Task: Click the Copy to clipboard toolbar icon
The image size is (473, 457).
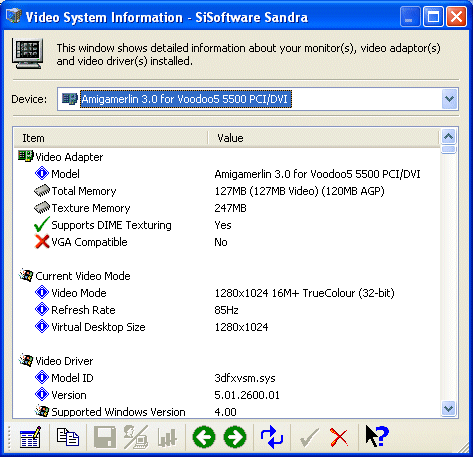Action: (68, 437)
